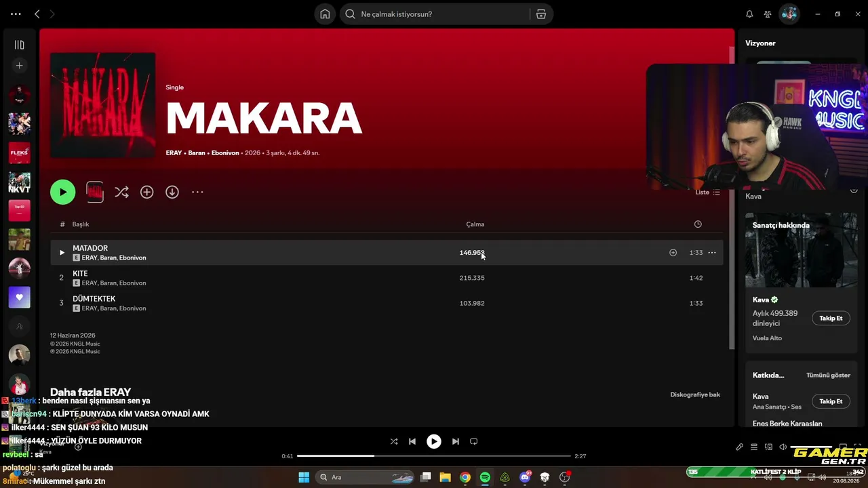The image size is (868, 488).
Task: Open the Top 50 playlist in sidebar
Action: (x=20, y=211)
